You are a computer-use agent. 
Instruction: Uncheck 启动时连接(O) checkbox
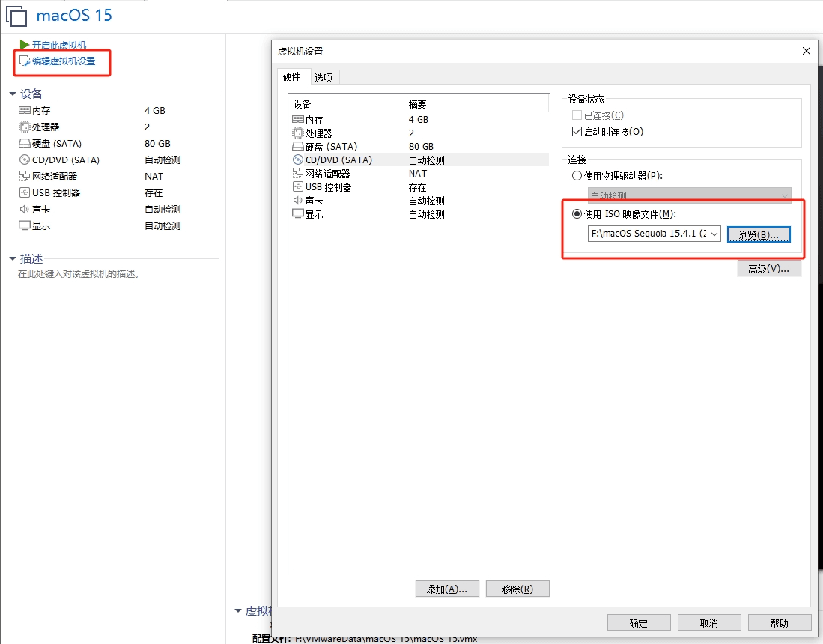577,131
